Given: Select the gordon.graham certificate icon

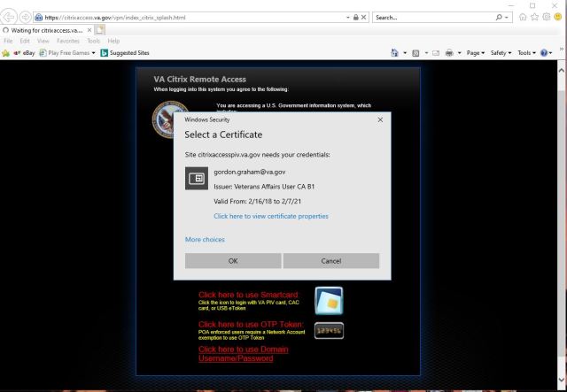Looking at the screenshot, I should click(x=197, y=179).
